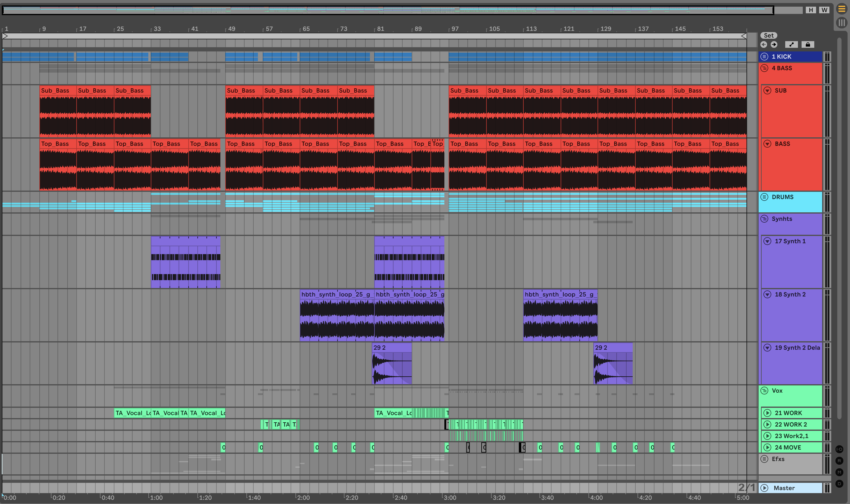Click the arrangement overview zoom bar

[x=387, y=10]
